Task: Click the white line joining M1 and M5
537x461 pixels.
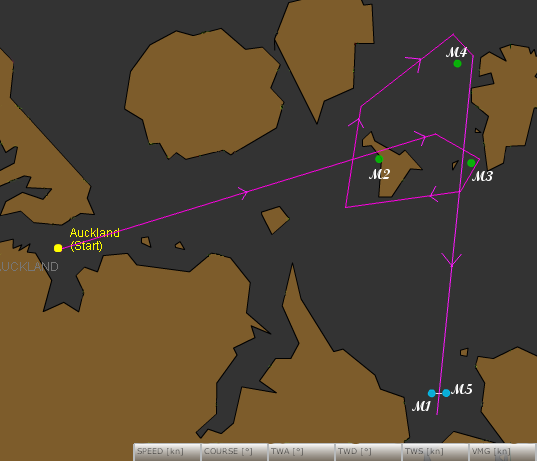Action: pyautogui.click(x=439, y=393)
